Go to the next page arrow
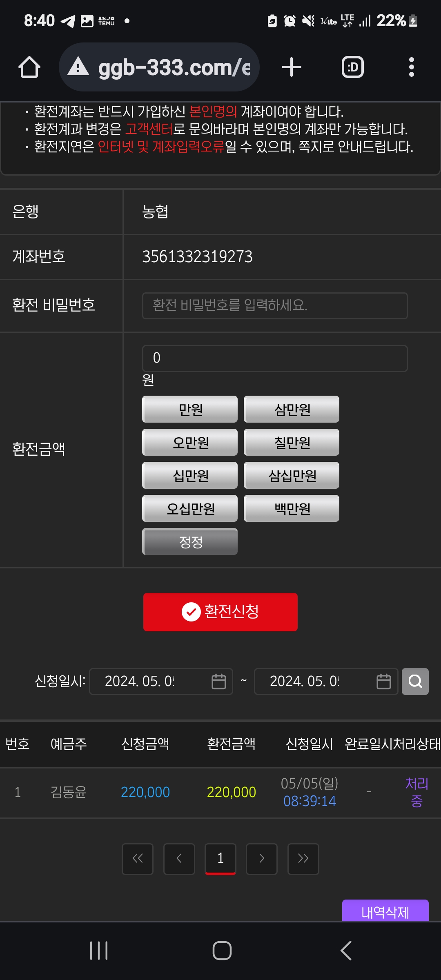The image size is (441, 980). point(262,858)
